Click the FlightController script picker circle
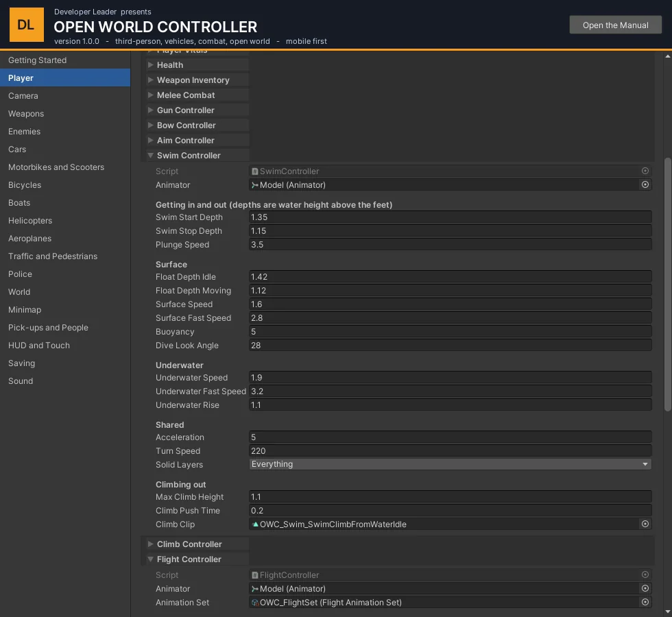Image resolution: width=672 pixels, height=617 pixels. click(645, 574)
